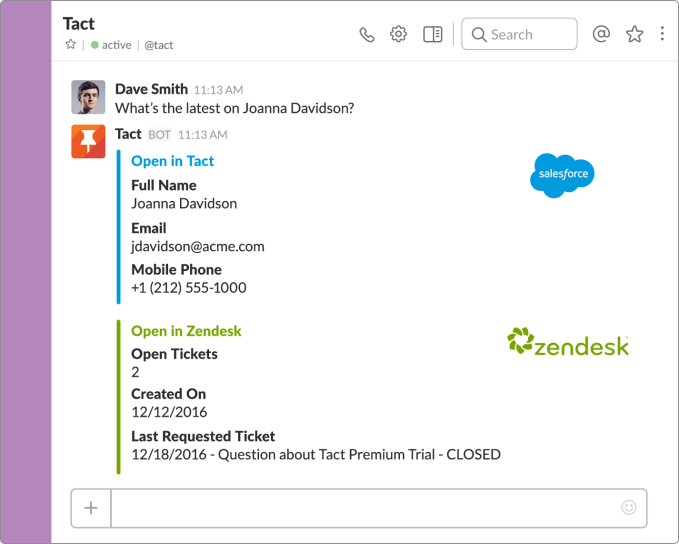
Task: Click the Search field
Action: [x=519, y=34]
